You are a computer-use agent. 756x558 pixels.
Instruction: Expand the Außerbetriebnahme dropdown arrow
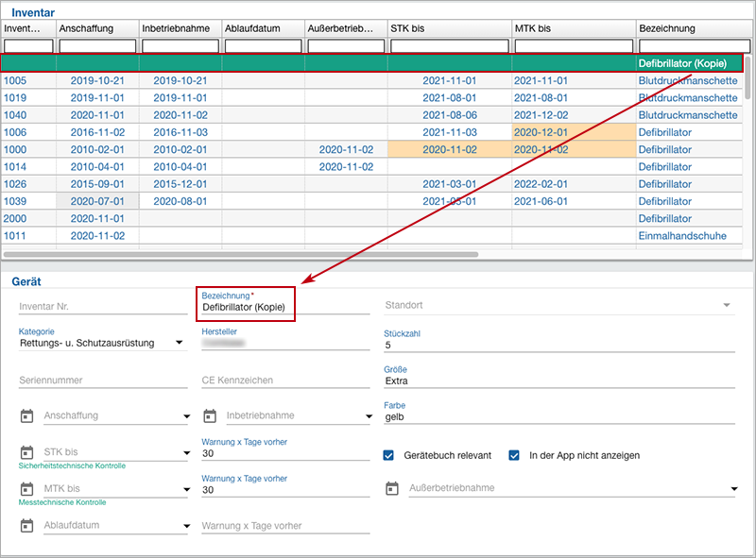734,489
